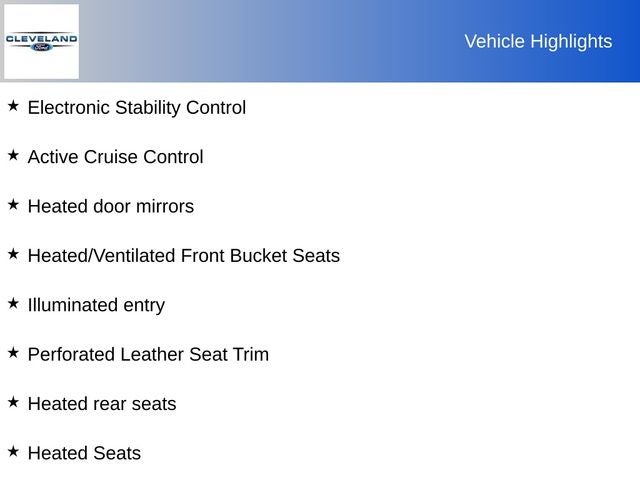Select the Heated door mirrors text
The height and width of the screenshot is (480, 640).
pos(111,206)
